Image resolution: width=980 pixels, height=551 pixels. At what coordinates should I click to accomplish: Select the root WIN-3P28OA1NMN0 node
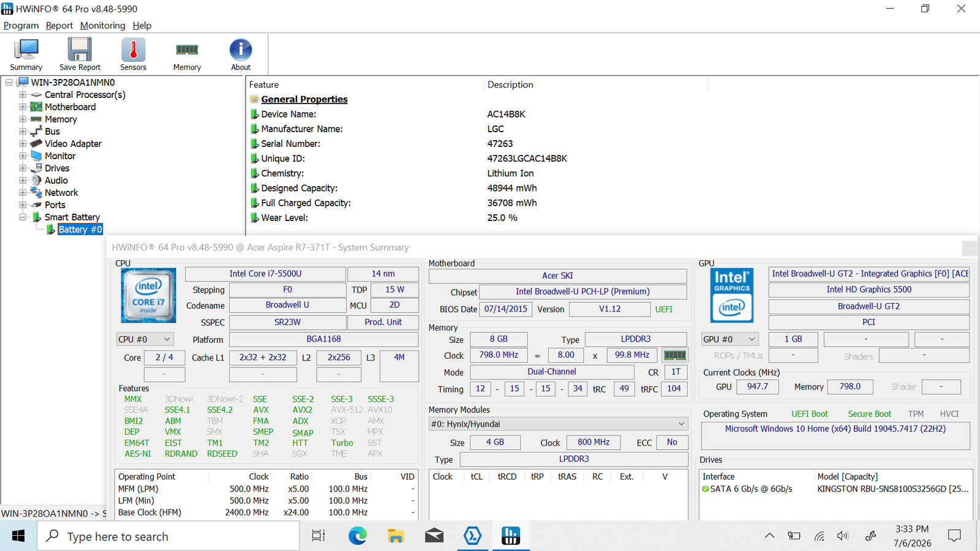pyautogui.click(x=73, y=82)
